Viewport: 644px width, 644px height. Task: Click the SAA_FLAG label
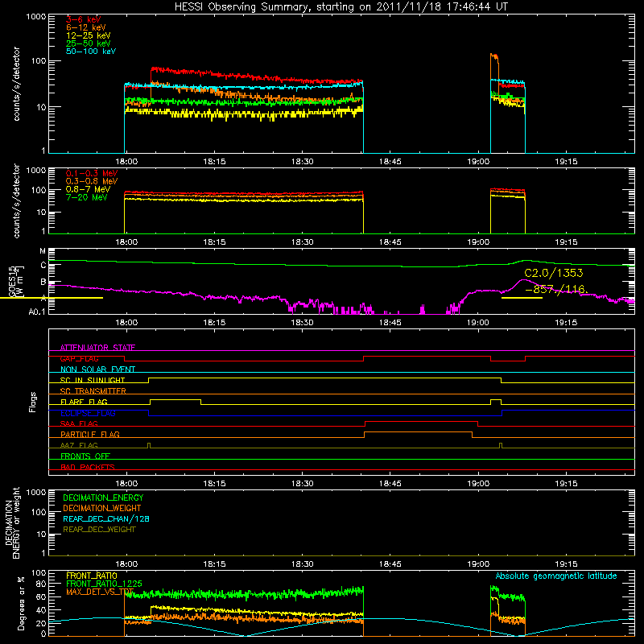(x=79, y=423)
